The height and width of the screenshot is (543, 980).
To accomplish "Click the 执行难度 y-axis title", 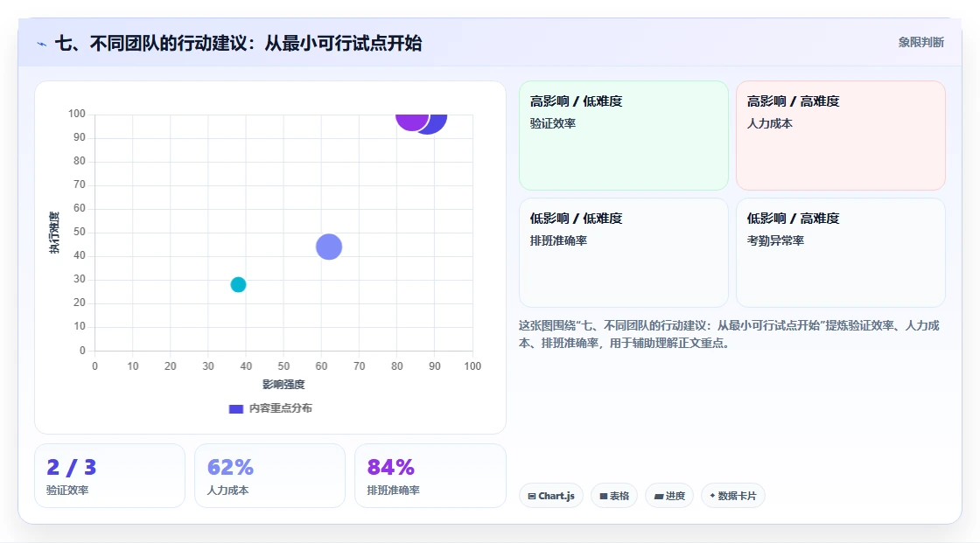I will 54,233.
